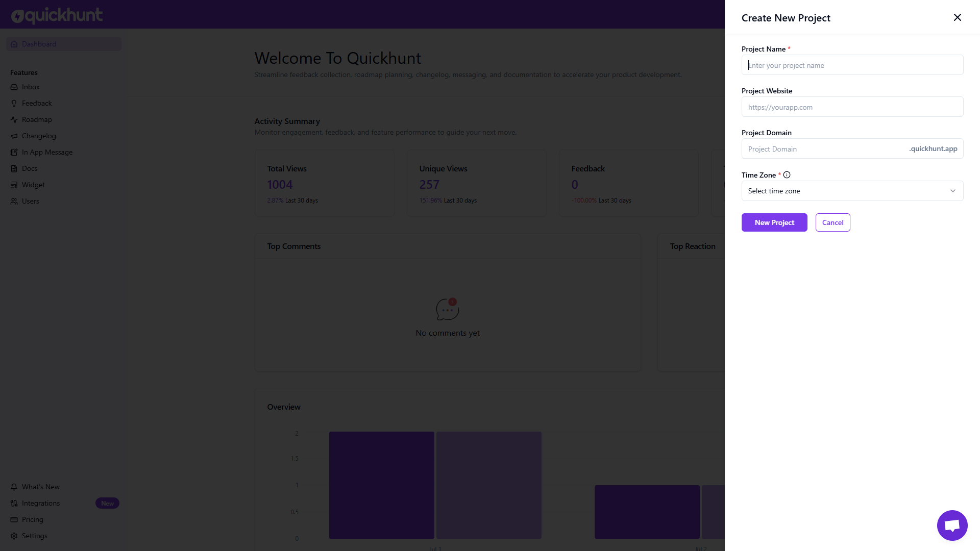Screen dimensions: 980x551
Task: Click the Activity Summary heading
Action: point(287,121)
